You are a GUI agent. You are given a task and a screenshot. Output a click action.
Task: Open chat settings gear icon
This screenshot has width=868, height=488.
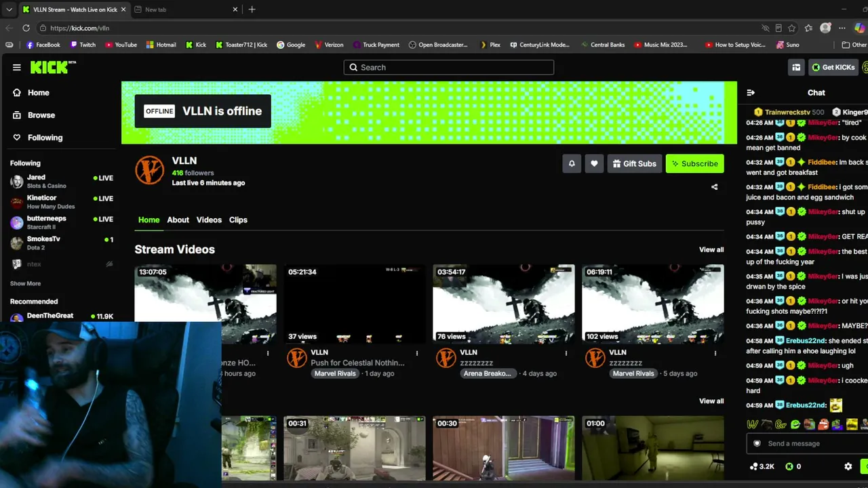848,466
